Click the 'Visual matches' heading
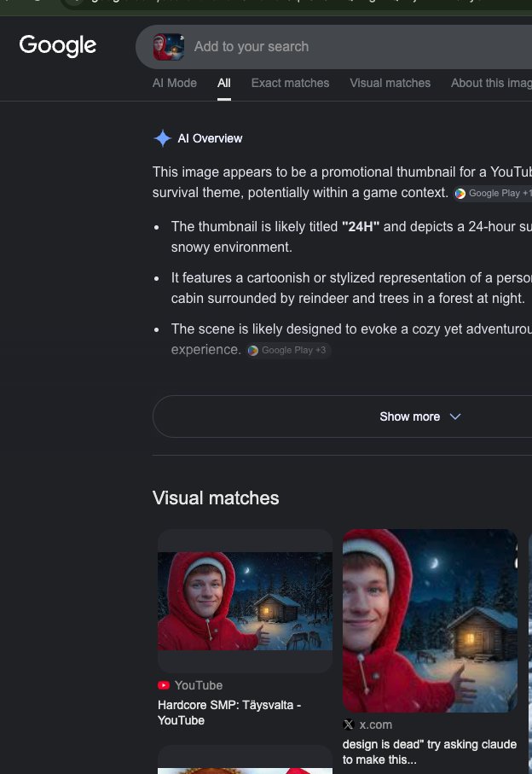This screenshot has height=774, width=532. point(216,498)
